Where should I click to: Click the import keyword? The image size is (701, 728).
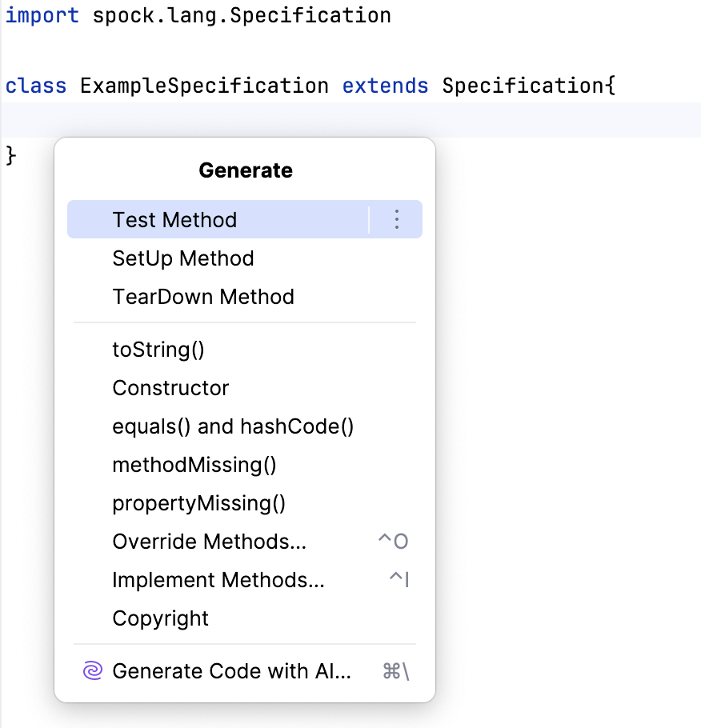pyautogui.click(x=42, y=14)
